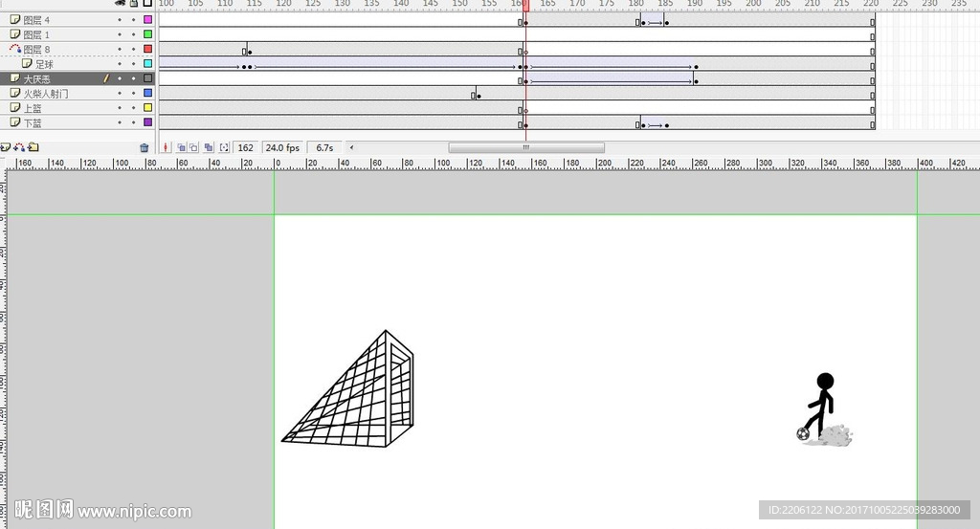Click the cyan outline swatch of 足球

coord(148,64)
